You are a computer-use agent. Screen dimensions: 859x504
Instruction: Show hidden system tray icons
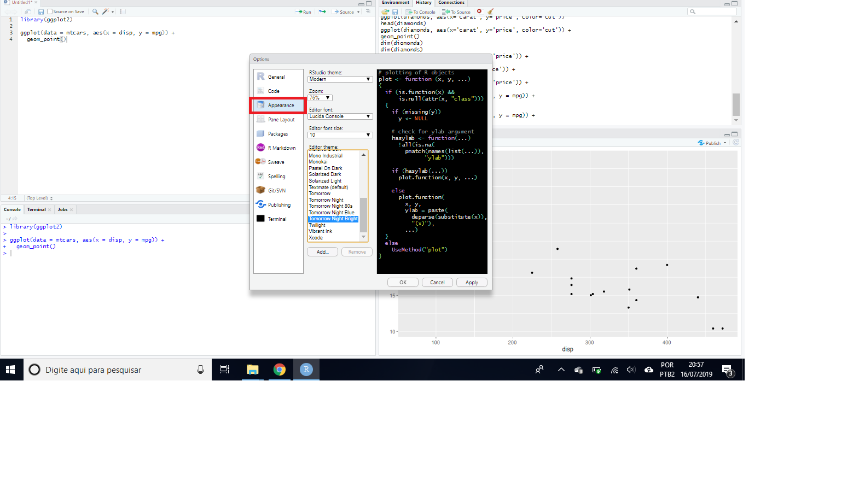pyautogui.click(x=561, y=370)
